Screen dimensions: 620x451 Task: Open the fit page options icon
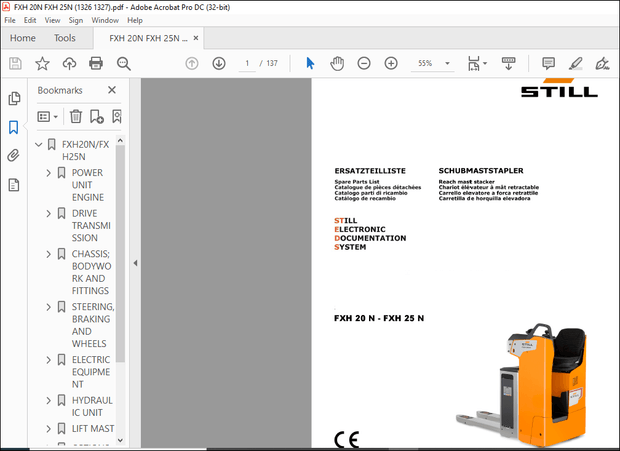(474, 63)
